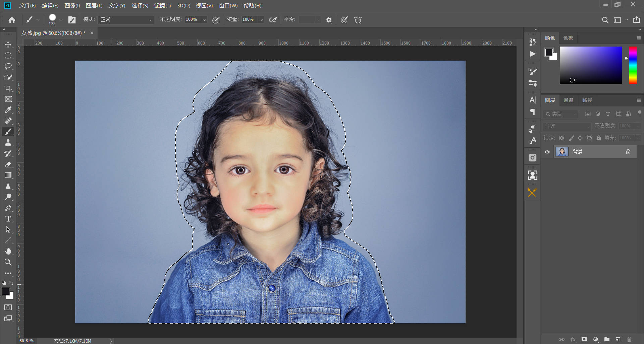The height and width of the screenshot is (344, 644).
Task: Open the brush tool preset arrow
Action: click(38, 20)
